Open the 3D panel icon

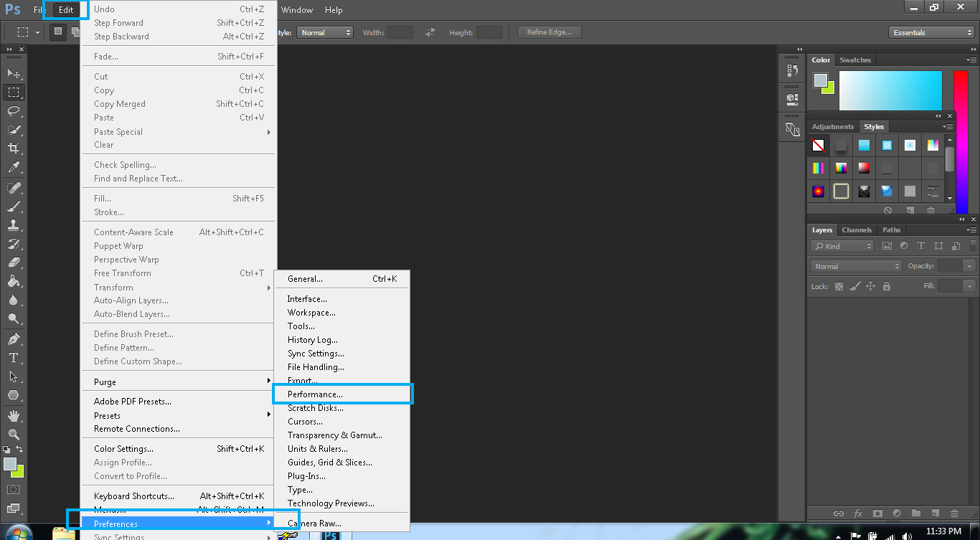(x=792, y=98)
